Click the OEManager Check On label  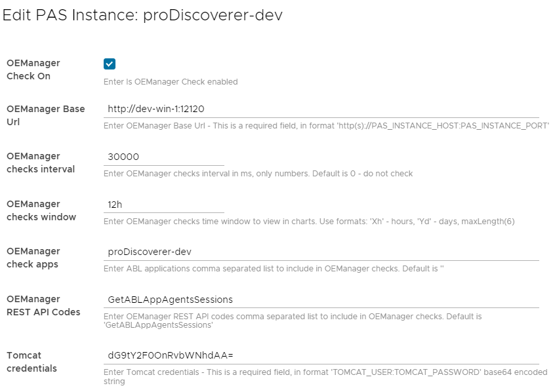(31, 70)
